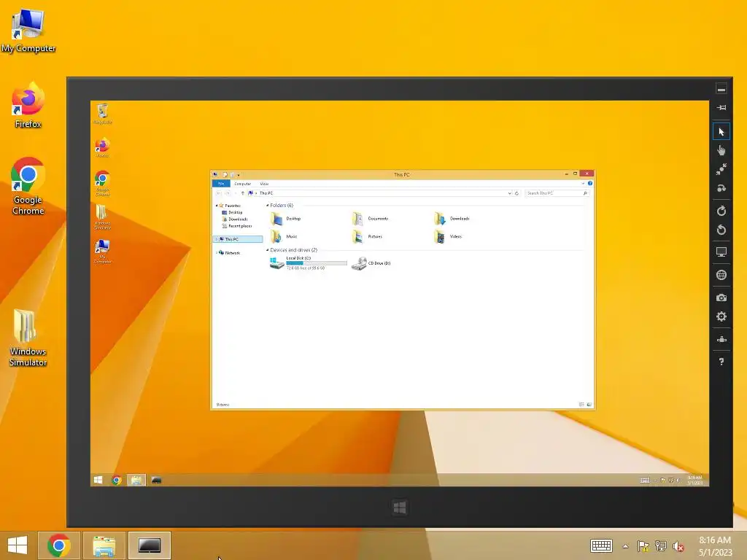Open touch keyboard from host taskbar
Screen dimensions: 747x560
[601, 545]
